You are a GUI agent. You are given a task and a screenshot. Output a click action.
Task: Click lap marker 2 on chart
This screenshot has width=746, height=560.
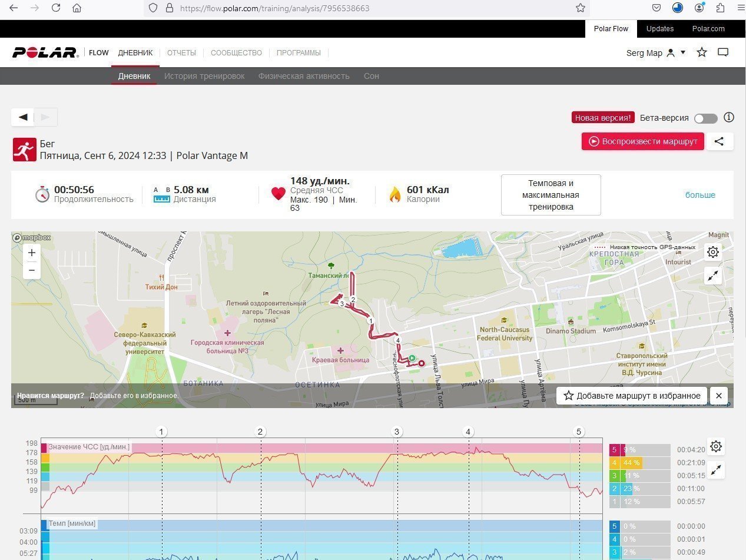pos(260,432)
